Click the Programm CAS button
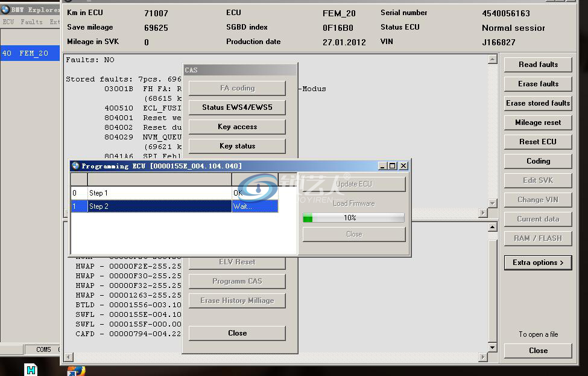The image size is (588, 376). coord(237,281)
